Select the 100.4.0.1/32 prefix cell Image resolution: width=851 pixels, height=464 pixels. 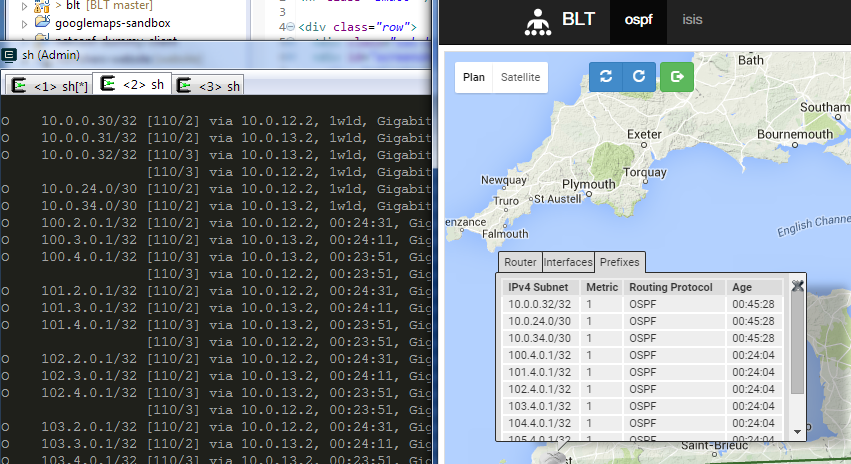point(539,355)
